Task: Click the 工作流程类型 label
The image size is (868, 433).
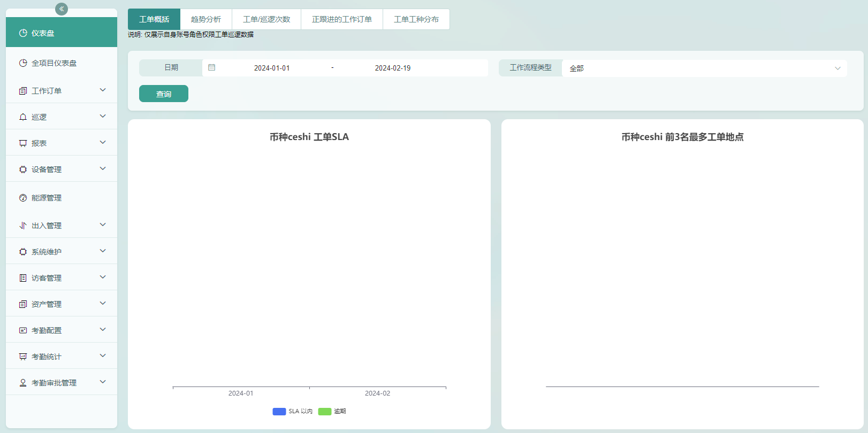Action: [530, 67]
